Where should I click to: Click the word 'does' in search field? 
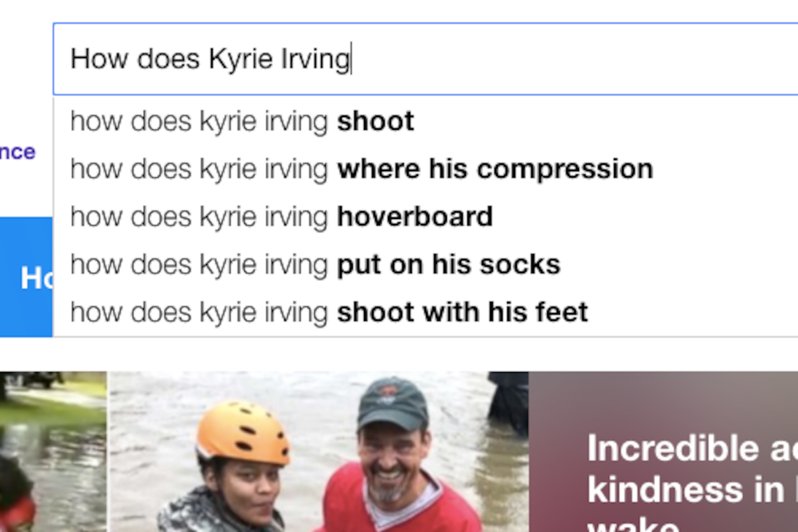(x=168, y=59)
